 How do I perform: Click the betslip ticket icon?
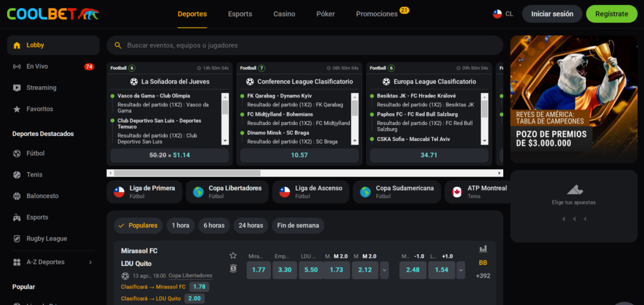click(574, 190)
